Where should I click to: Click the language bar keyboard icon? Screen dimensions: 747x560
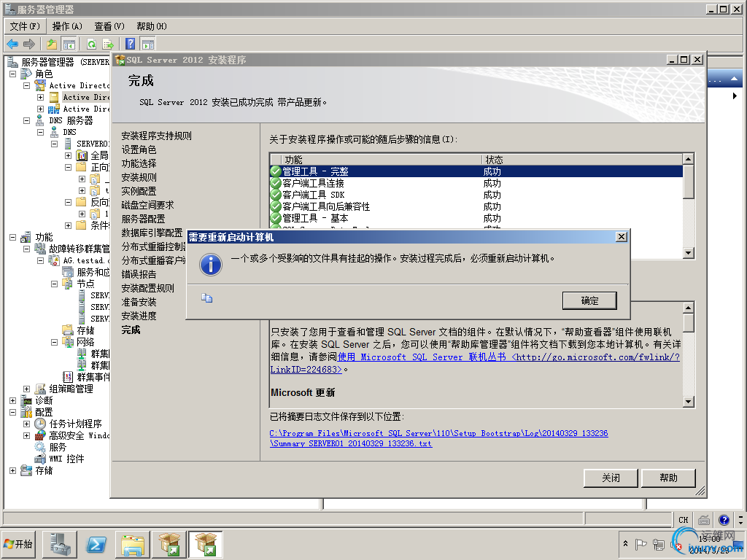click(x=704, y=519)
